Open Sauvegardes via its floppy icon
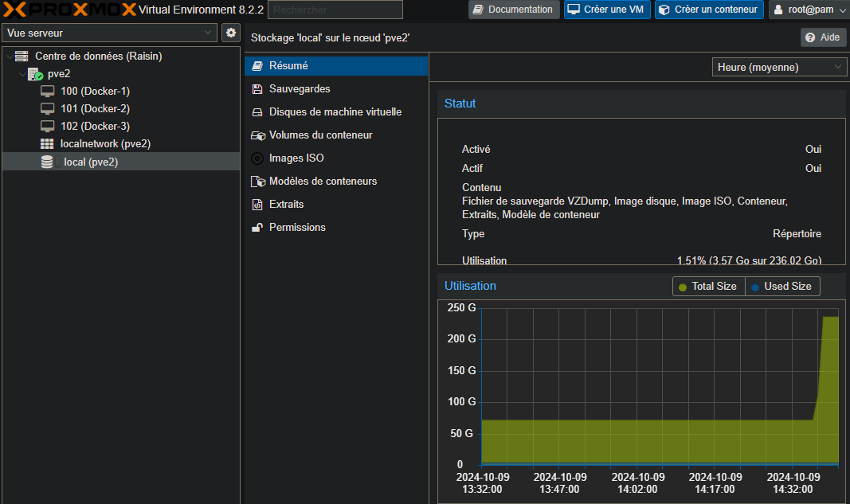This screenshot has width=850, height=504. tap(257, 89)
